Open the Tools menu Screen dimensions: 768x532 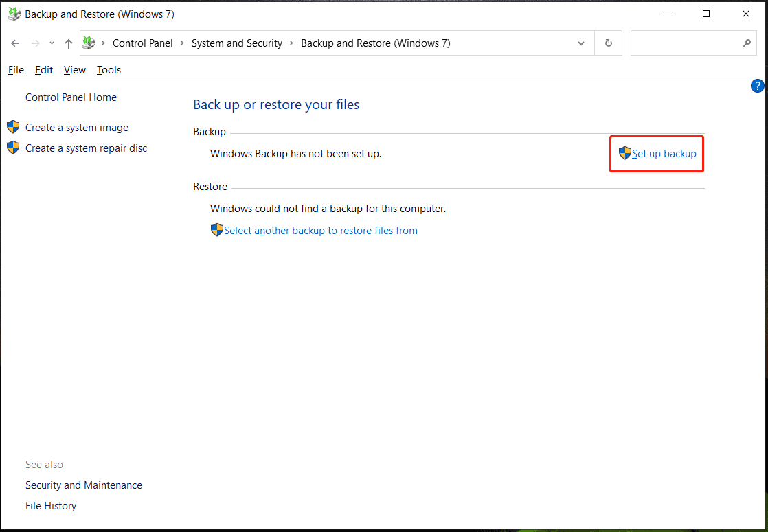[109, 70]
